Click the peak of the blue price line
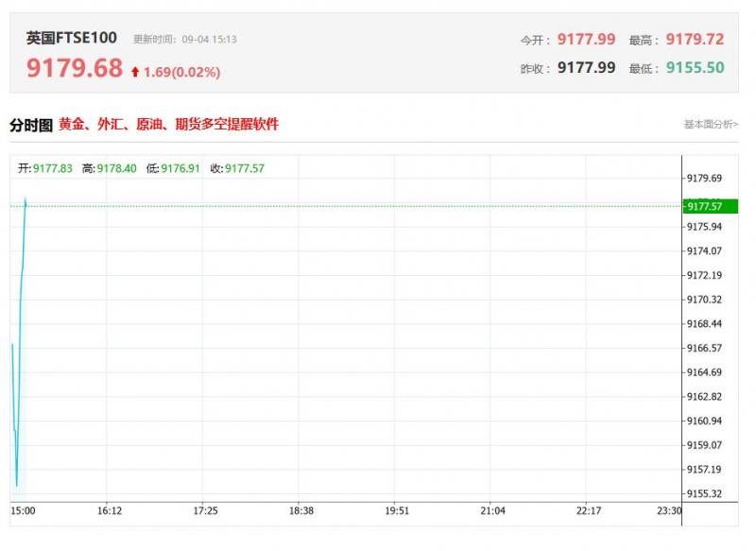Screen dimensions: 756x551 [26, 198]
